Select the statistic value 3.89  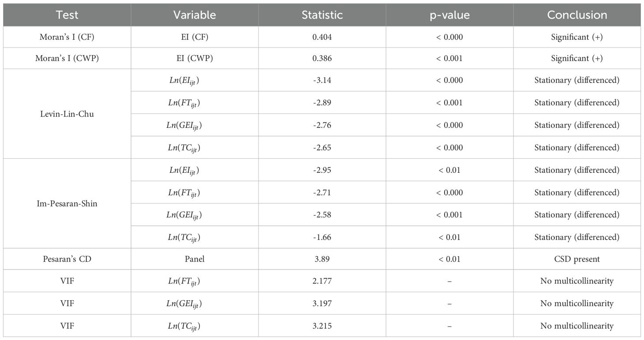(322, 259)
